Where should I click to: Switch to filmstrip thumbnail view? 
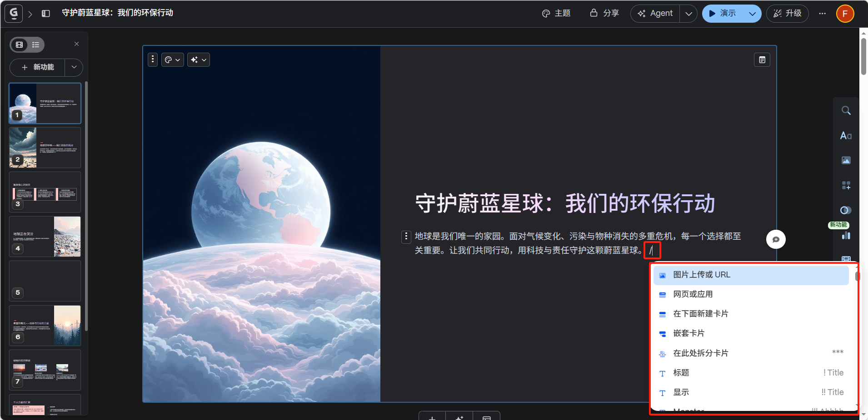(x=20, y=44)
